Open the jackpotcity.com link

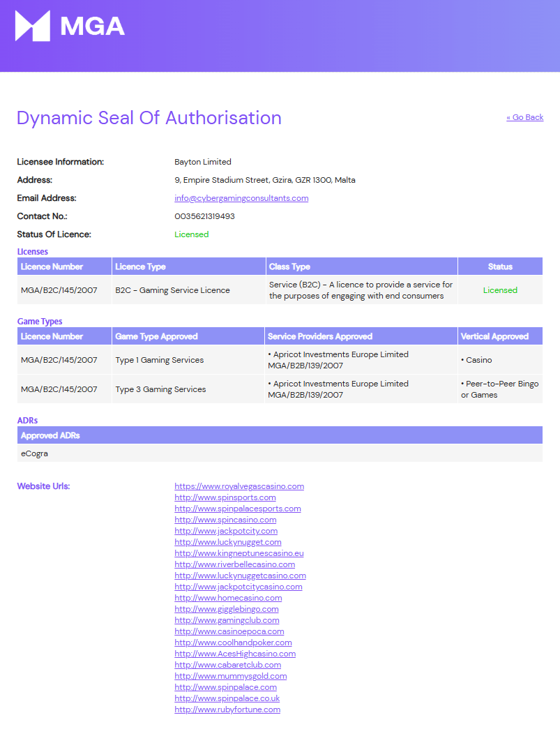226,531
